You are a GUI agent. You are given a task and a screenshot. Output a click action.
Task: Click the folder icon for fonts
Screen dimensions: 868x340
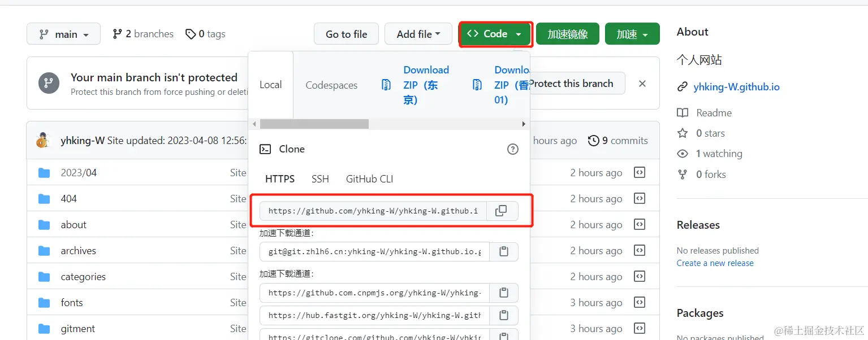pos(44,303)
